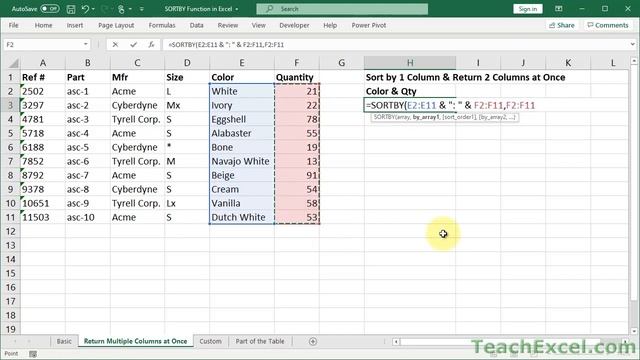Open the workbook title dropdown
Viewport: 640px width, 360px height.
[237, 9]
